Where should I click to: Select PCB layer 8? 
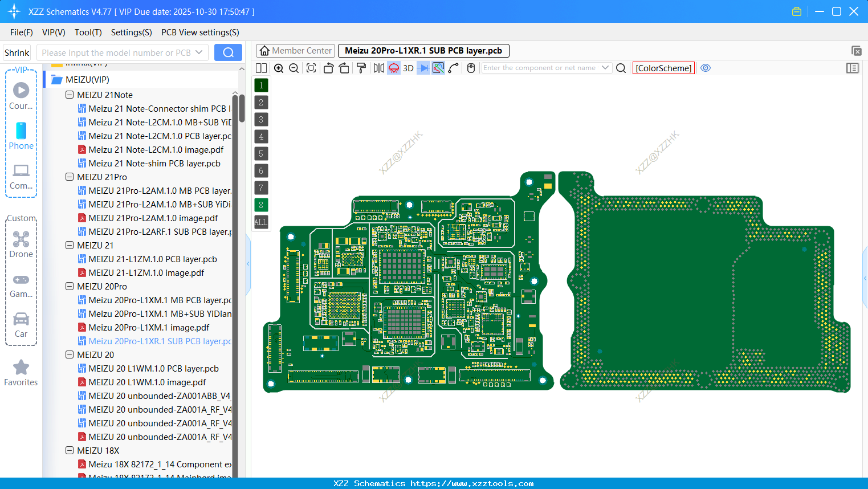260,205
